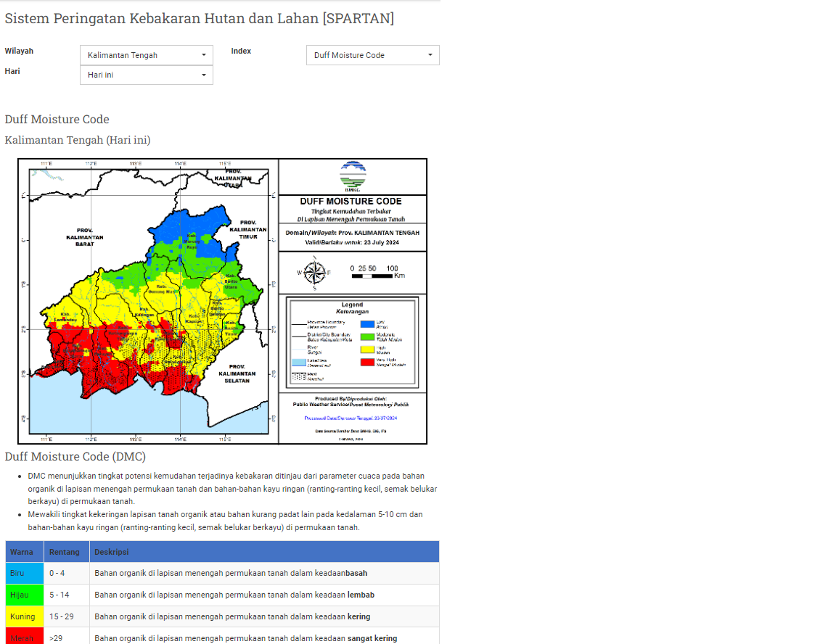The height and width of the screenshot is (644, 836).
Task: Click the Wilayah label
Action: pyautogui.click(x=19, y=51)
